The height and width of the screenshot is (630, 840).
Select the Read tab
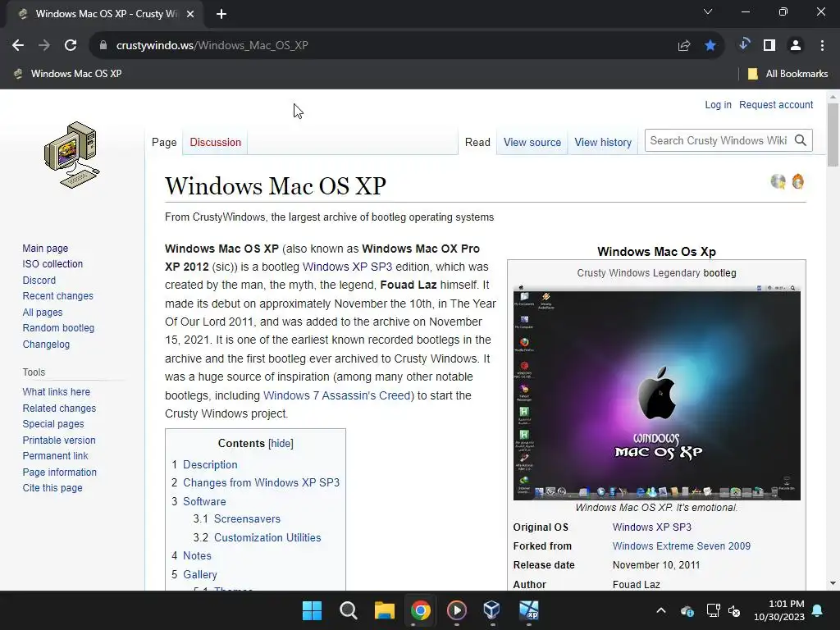pos(477,142)
